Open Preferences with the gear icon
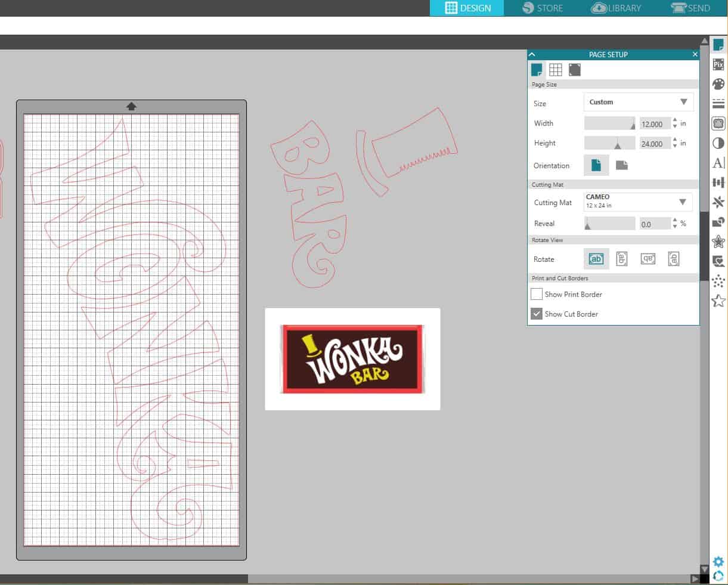The image size is (728, 585). 718,562
